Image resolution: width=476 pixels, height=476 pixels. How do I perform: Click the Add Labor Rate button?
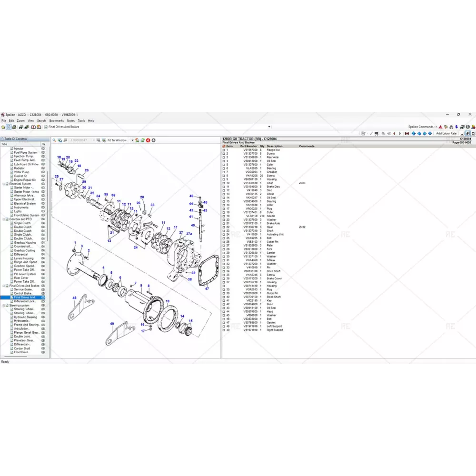446,134
